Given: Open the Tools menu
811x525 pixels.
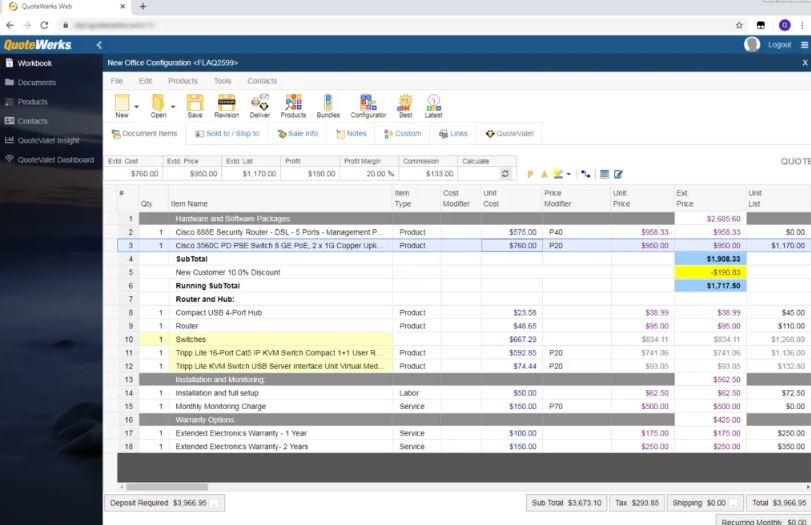Looking at the screenshot, I should coord(222,81).
